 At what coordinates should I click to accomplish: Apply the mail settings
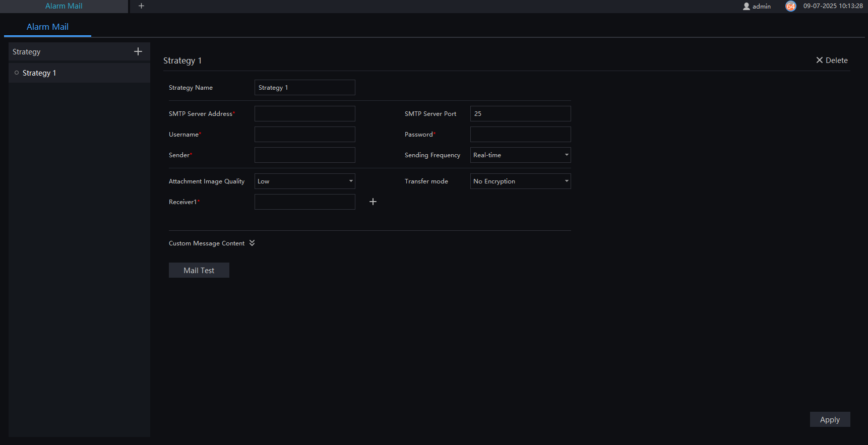pyautogui.click(x=830, y=419)
